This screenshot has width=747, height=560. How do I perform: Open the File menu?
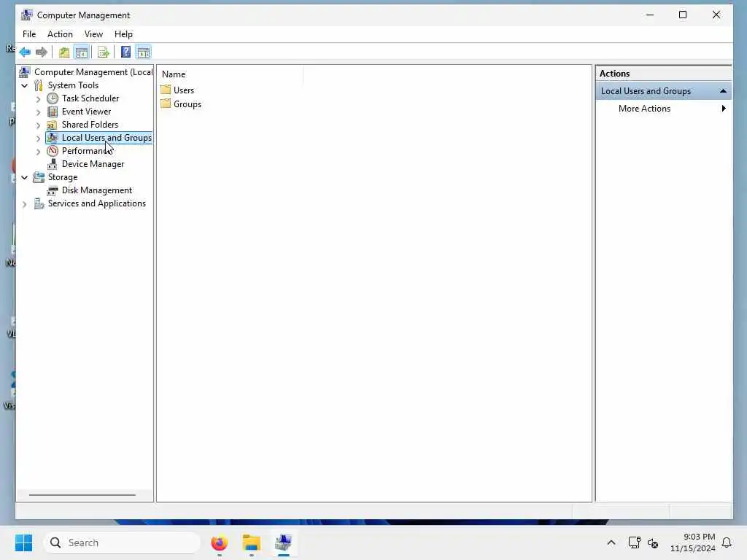[x=29, y=34]
